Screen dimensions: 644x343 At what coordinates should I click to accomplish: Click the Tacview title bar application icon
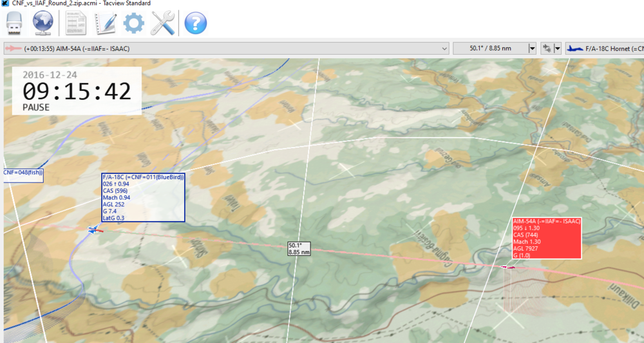(x=5, y=3)
